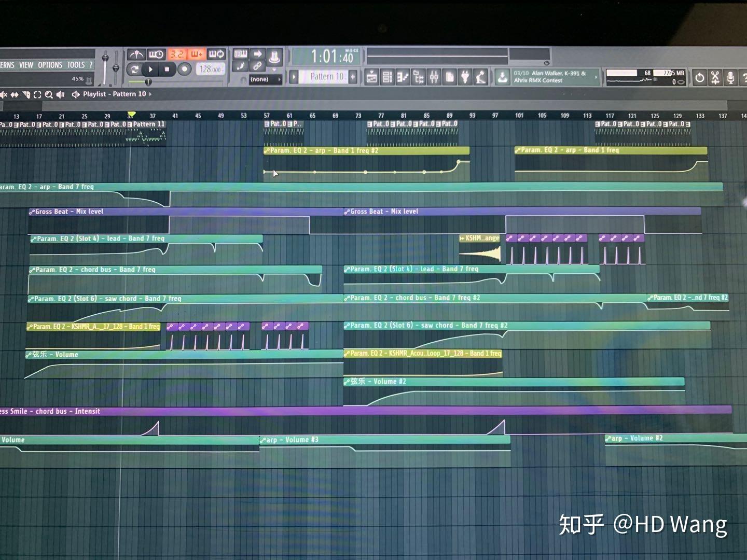Screen dimensions: 747x560
Task: Toggle song mode playback switch
Action: pyautogui.click(x=134, y=68)
